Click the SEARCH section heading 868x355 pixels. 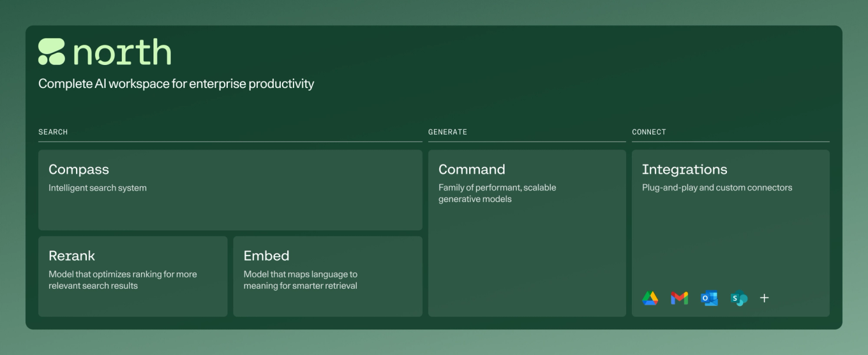(53, 132)
